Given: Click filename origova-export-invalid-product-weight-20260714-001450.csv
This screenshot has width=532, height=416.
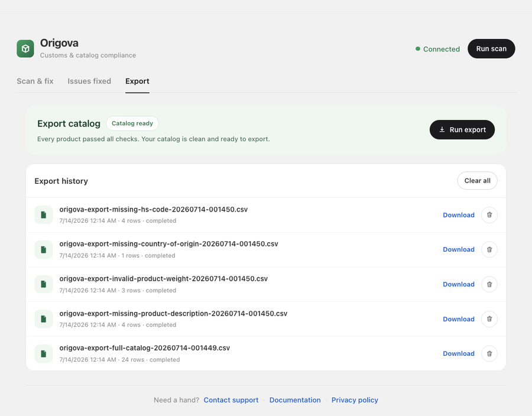Looking at the screenshot, I should tap(164, 279).
